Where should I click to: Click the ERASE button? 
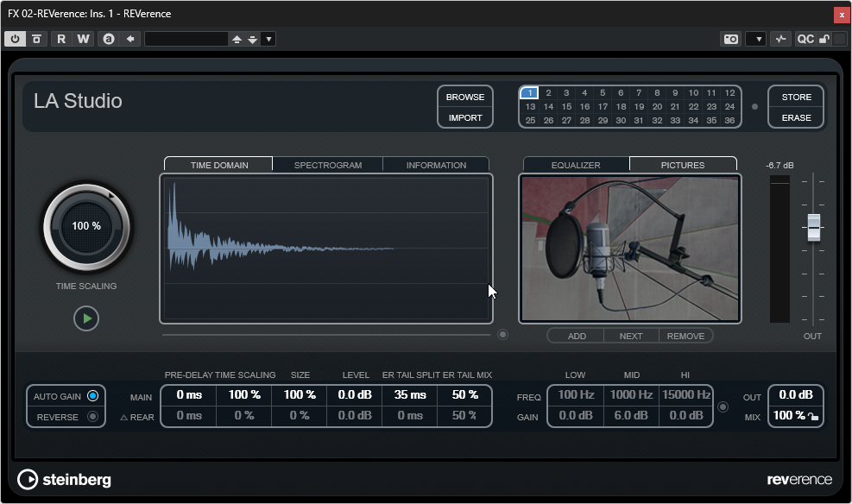click(796, 118)
